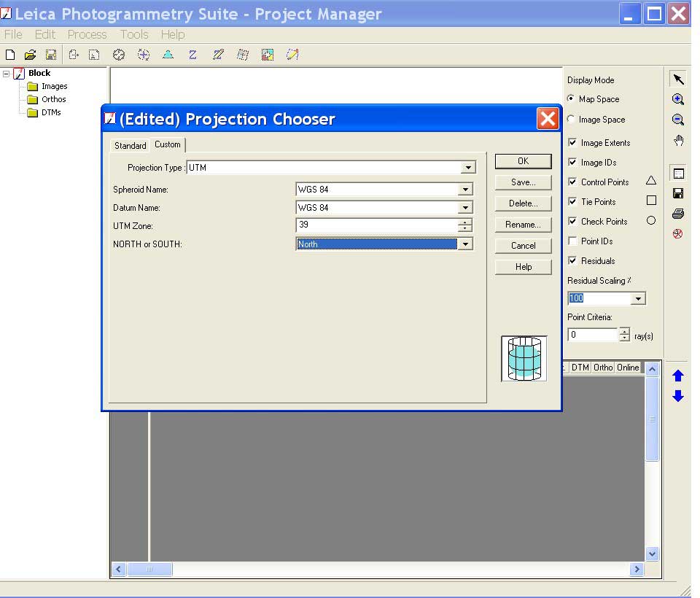Click the Save... button
This screenshot has height=598, width=700.
[x=523, y=182]
